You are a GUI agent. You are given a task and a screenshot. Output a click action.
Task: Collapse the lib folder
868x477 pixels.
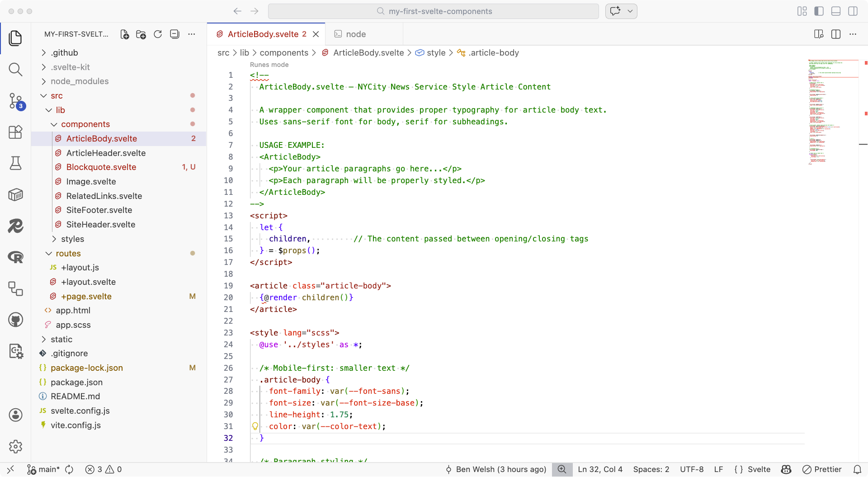click(x=118, y=110)
